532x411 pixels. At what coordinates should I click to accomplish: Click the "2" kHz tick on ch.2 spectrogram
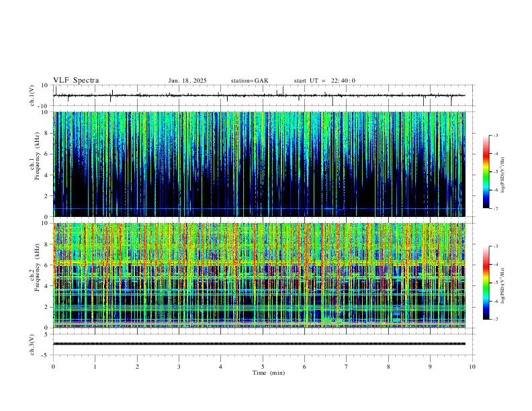point(47,307)
